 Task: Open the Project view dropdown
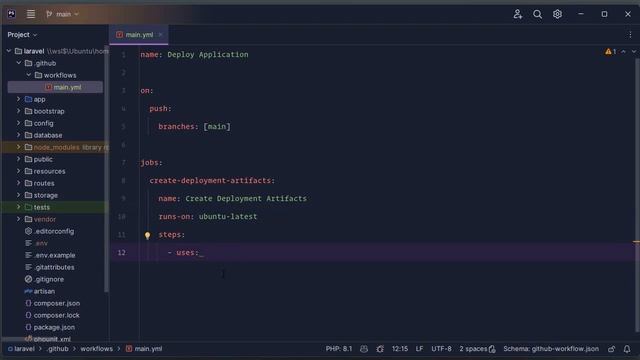tap(22, 35)
